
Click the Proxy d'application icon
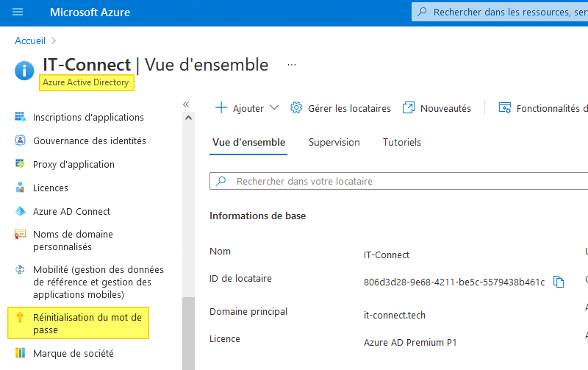coord(20,164)
